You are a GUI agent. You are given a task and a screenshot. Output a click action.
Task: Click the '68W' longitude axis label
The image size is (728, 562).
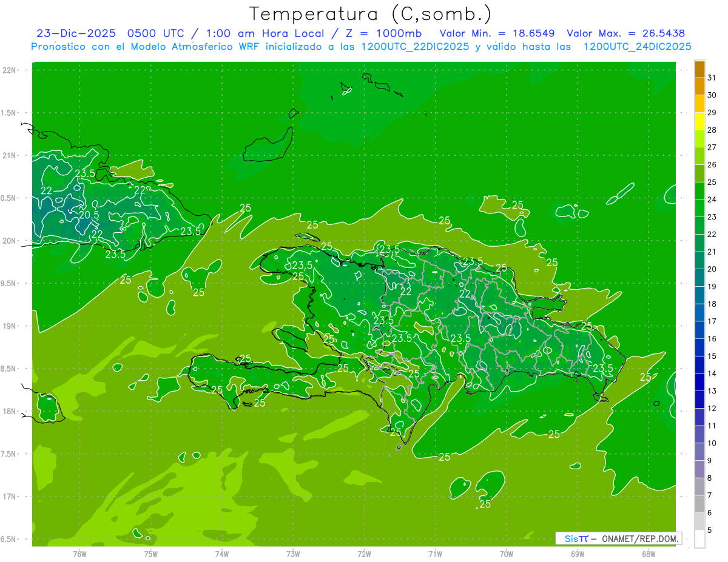(649, 554)
